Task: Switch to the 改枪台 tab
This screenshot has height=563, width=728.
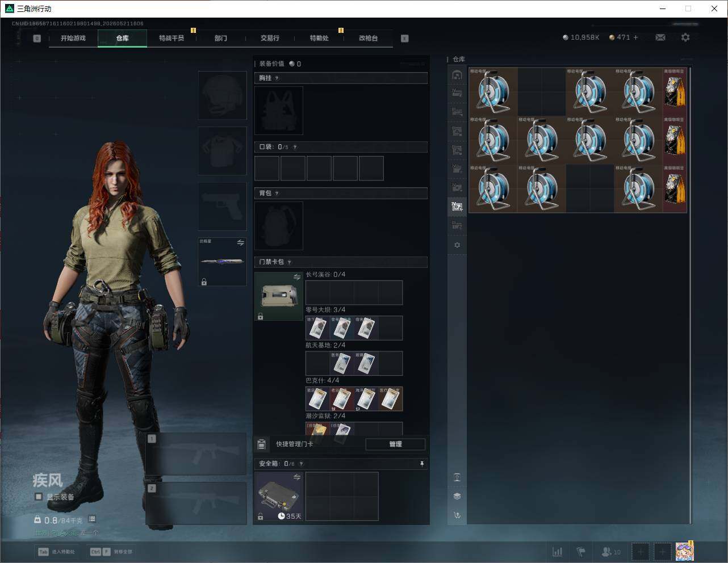Action: 368,38
